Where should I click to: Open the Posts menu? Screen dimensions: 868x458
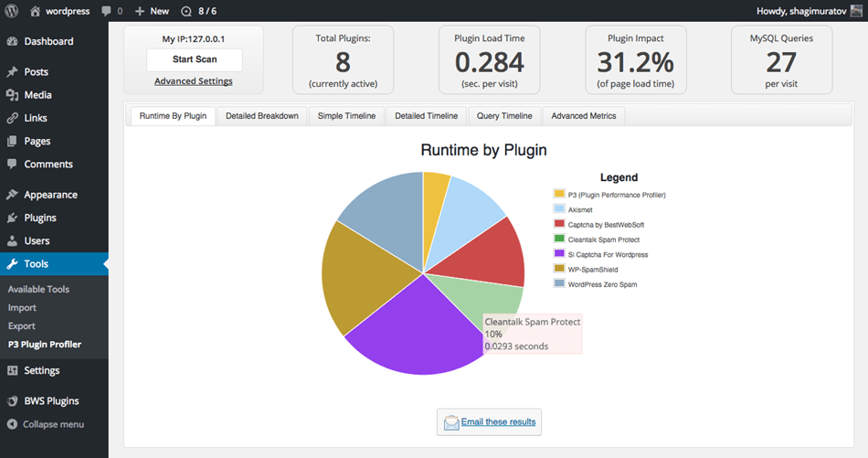click(x=36, y=71)
